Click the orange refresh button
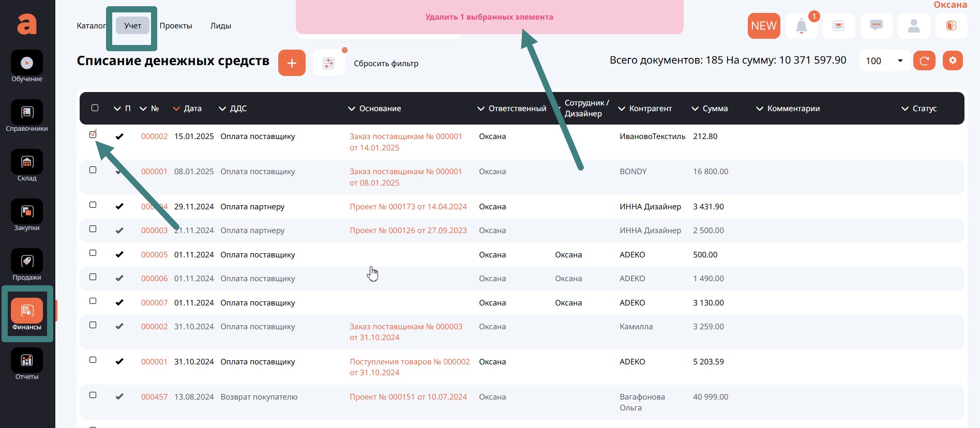 924,60
